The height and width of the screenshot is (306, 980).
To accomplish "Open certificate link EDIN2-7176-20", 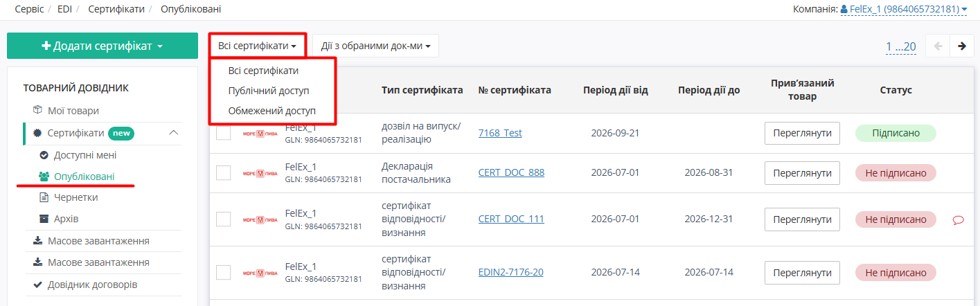I will click(511, 272).
